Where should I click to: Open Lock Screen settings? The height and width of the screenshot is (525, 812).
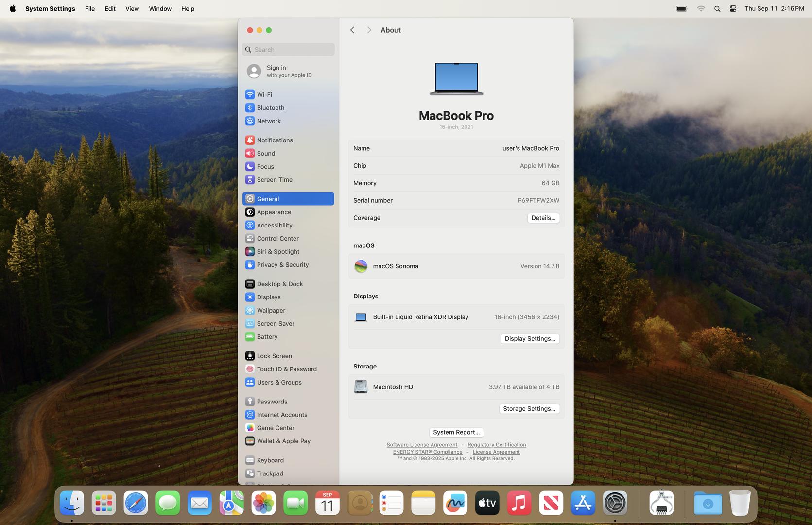[288, 356]
